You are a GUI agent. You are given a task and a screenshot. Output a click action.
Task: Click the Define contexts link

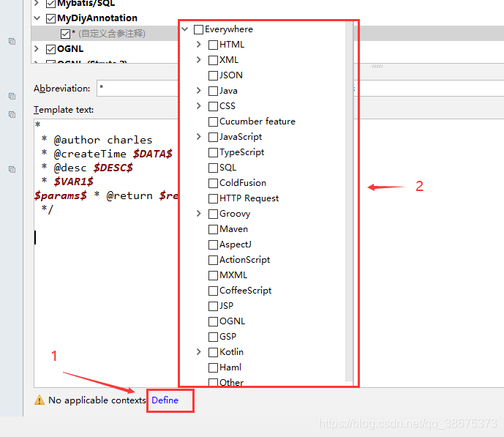pos(165,400)
